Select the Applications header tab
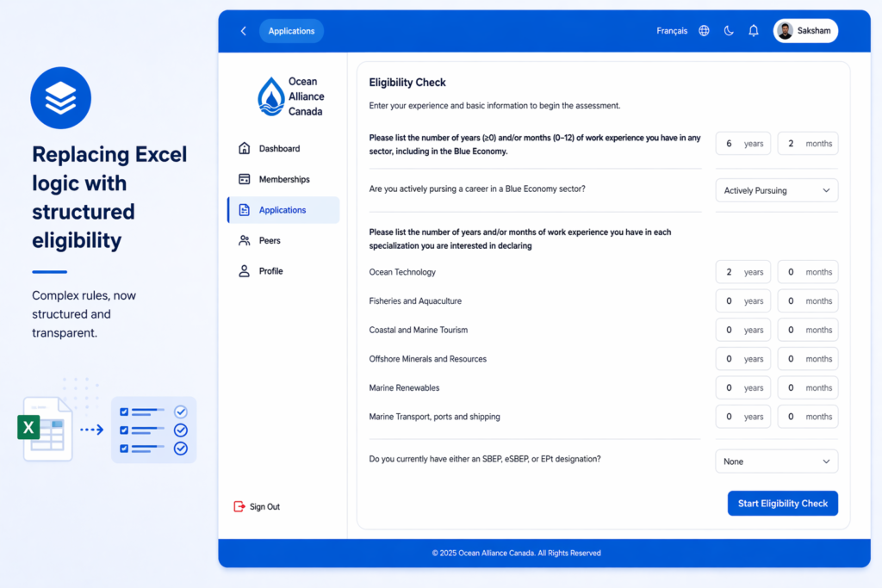The image size is (882, 588). coord(291,31)
